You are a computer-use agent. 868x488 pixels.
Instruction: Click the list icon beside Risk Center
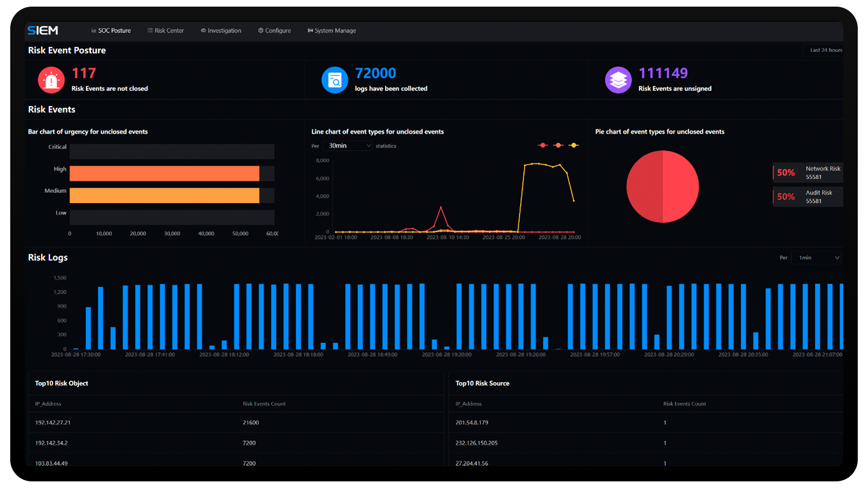pyautogui.click(x=150, y=31)
